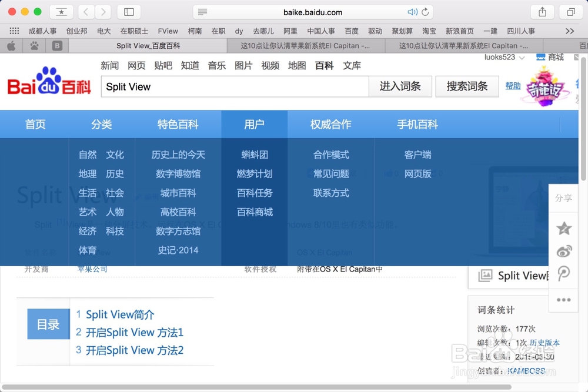Viewport: 588px width, 392px height.
Task: Open the 手机百科 navigation menu
Action: pos(417,124)
